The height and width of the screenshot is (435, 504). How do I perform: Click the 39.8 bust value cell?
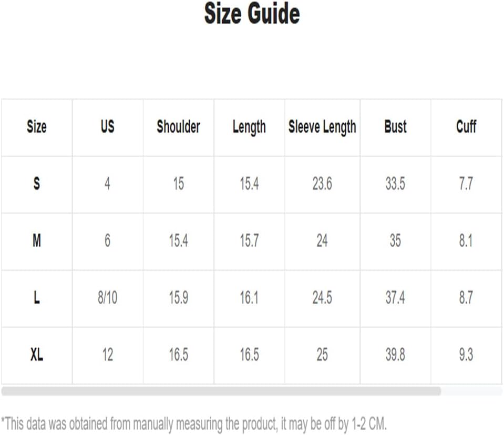395,355
